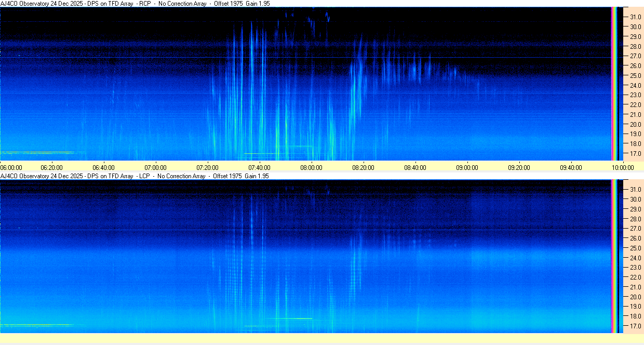
Task: Click the LCP spectrogram title text
Action: [x=135, y=176]
